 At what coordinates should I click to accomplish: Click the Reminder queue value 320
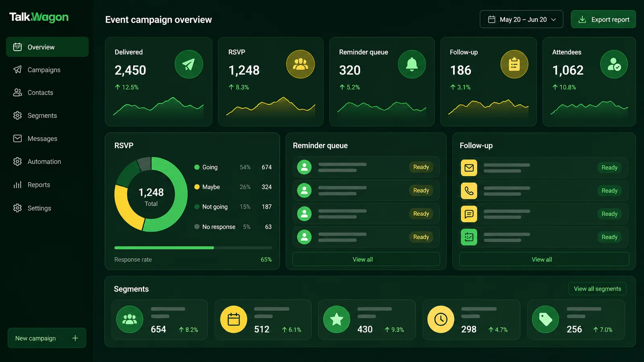pyautogui.click(x=350, y=70)
